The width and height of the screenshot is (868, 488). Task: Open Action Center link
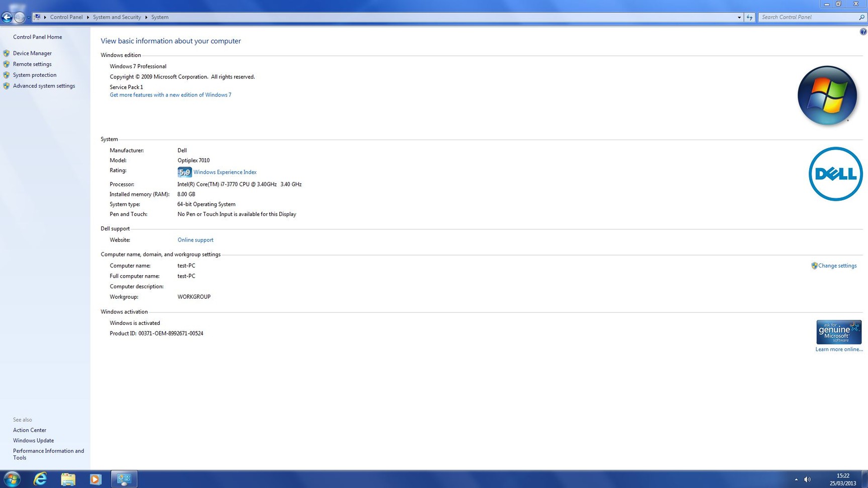pyautogui.click(x=30, y=430)
